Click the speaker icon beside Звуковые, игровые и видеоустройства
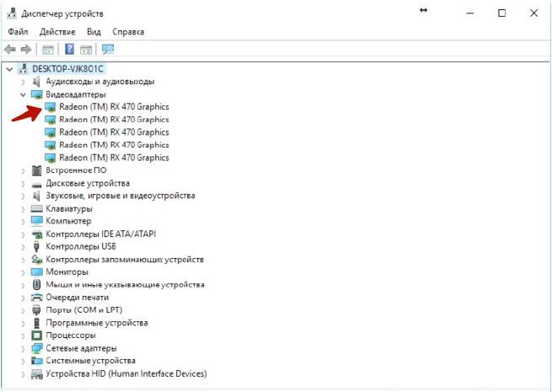Screen dimensions: 552x392 (36, 196)
